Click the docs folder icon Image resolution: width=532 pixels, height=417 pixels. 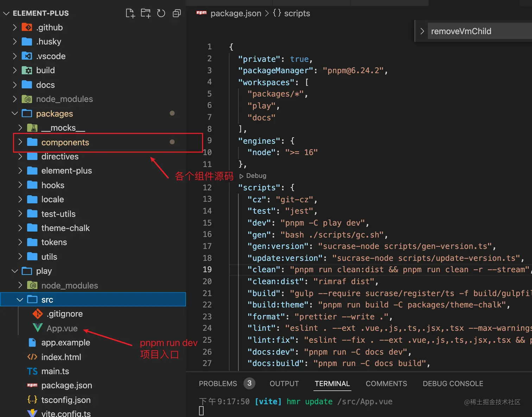point(27,85)
